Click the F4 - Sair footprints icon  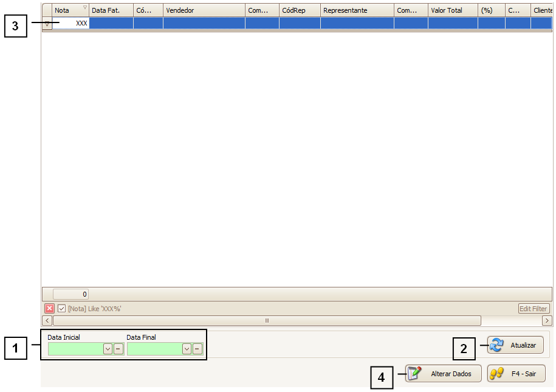(x=497, y=374)
